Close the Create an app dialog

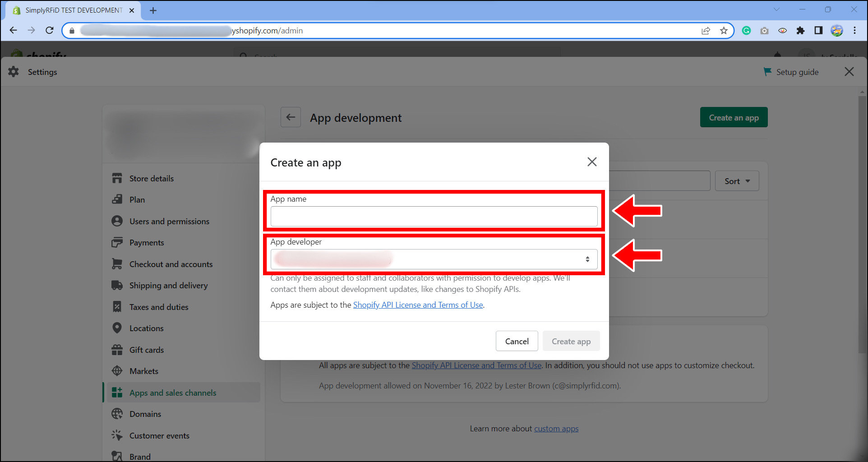(x=592, y=162)
